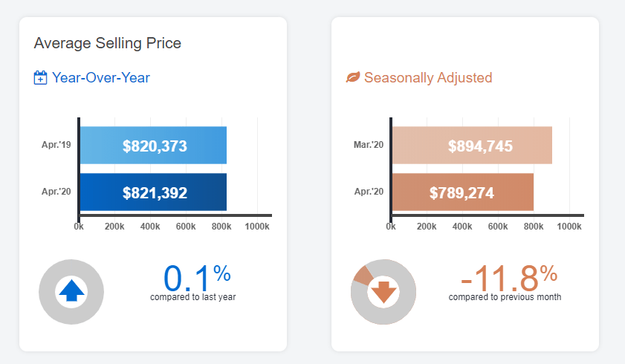Click the -11.8% monthly change value

(508, 278)
